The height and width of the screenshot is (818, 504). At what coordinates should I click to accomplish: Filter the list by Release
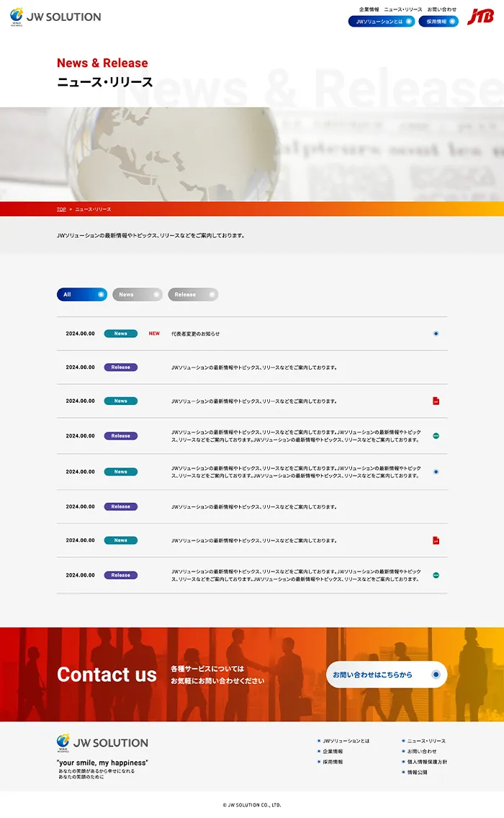(192, 294)
